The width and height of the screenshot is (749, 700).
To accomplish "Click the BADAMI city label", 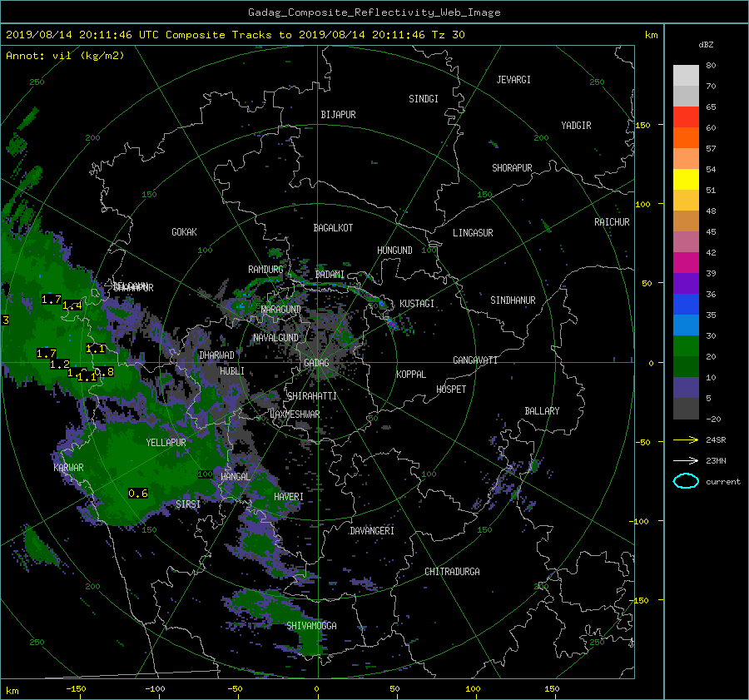I will tap(330, 275).
